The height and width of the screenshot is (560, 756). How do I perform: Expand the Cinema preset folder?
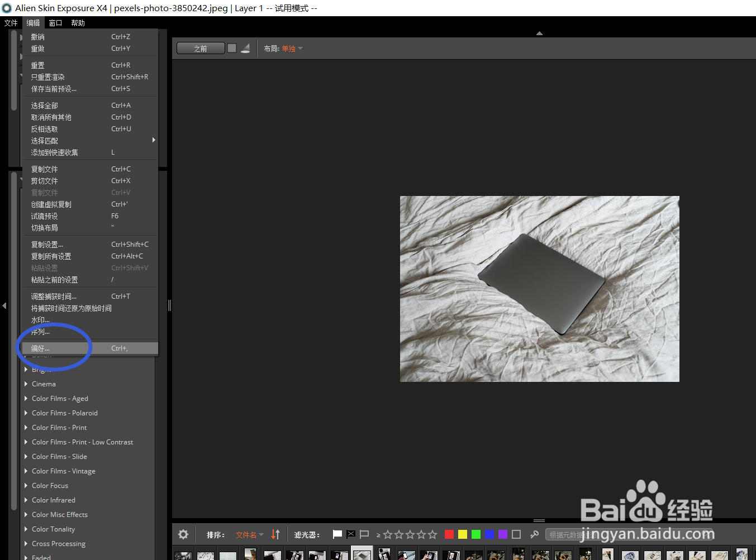tap(26, 384)
